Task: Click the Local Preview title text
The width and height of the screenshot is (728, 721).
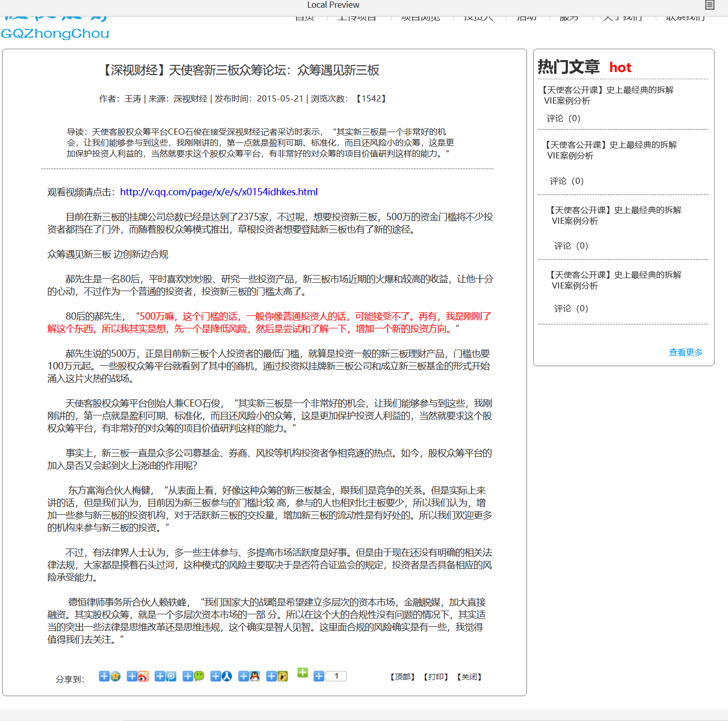Action: 333,5
